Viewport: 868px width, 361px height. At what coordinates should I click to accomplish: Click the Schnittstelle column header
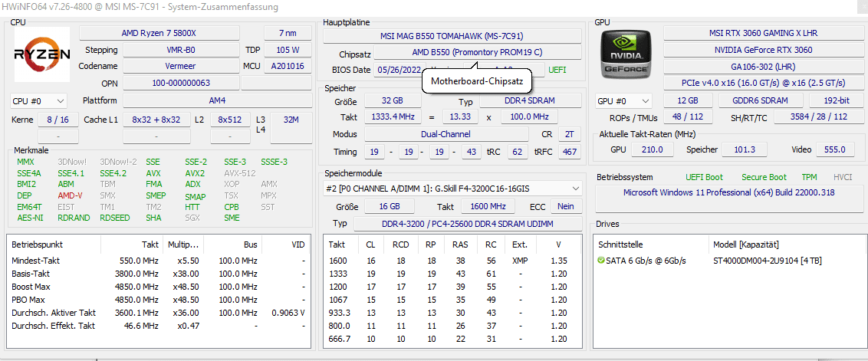(x=650, y=244)
